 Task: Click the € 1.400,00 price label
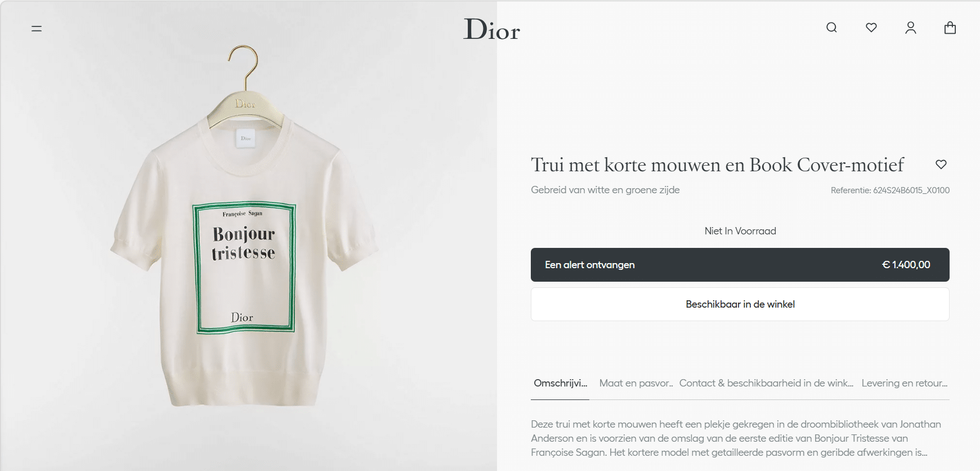[x=906, y=265]
